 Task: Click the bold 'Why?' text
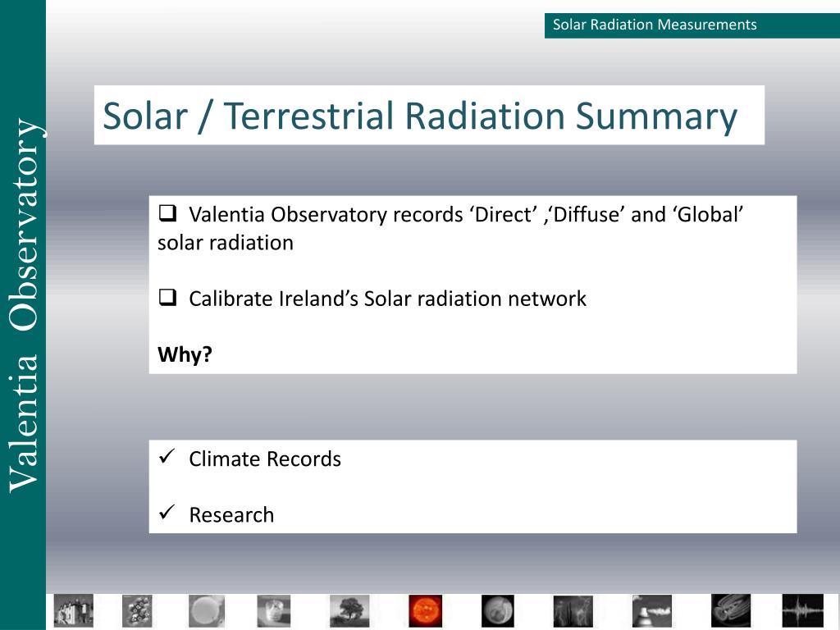(185, 354)
